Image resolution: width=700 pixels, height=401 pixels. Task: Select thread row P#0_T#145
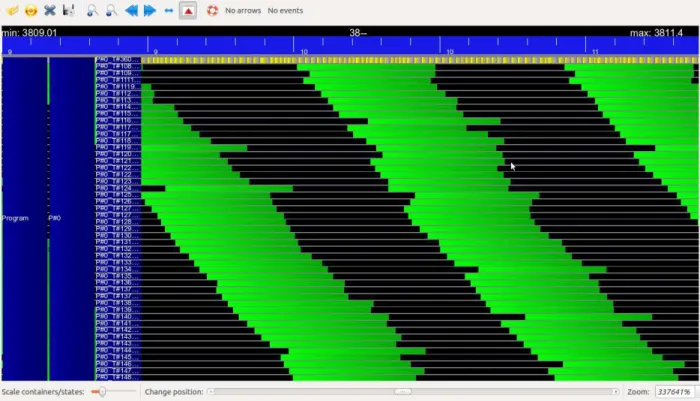tap(117, 357)
